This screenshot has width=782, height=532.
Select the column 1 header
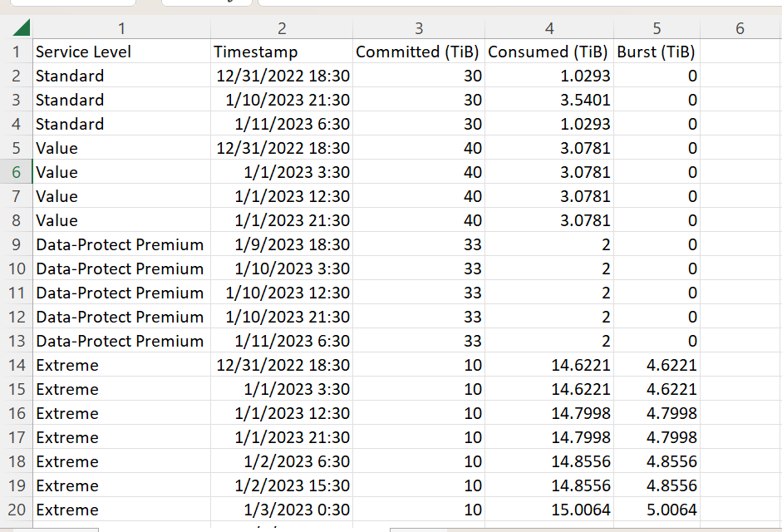click(x=121, y=29)
